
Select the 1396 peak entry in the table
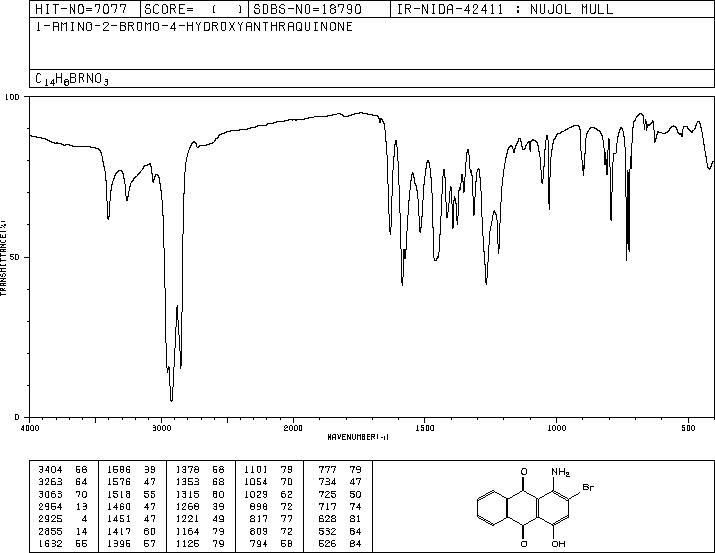pos(131,544)
